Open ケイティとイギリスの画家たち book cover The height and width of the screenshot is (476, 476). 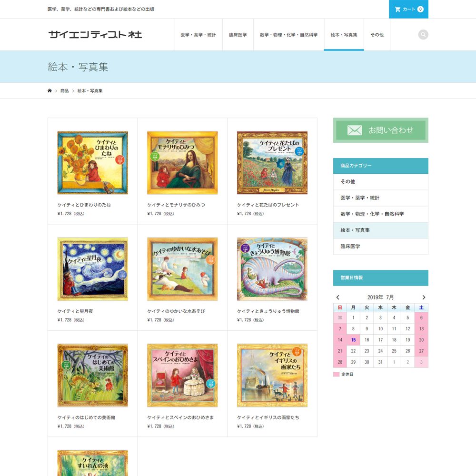(x=272, y=375)
